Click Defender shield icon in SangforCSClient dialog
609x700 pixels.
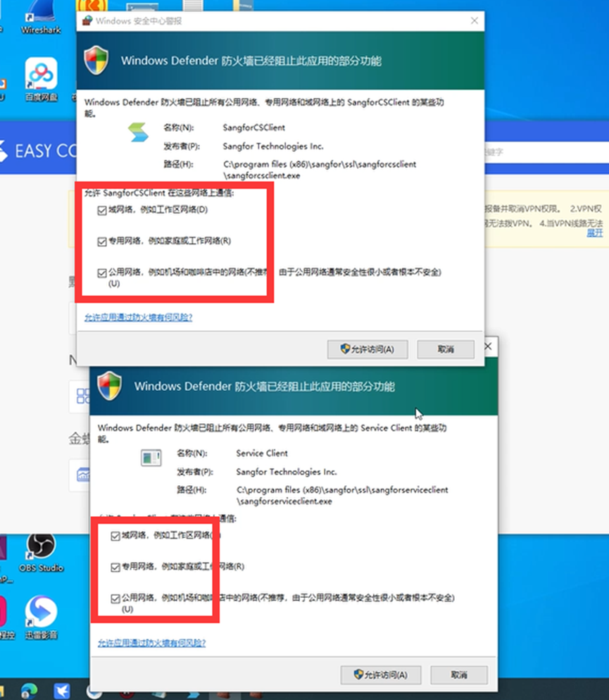(96, 61)
